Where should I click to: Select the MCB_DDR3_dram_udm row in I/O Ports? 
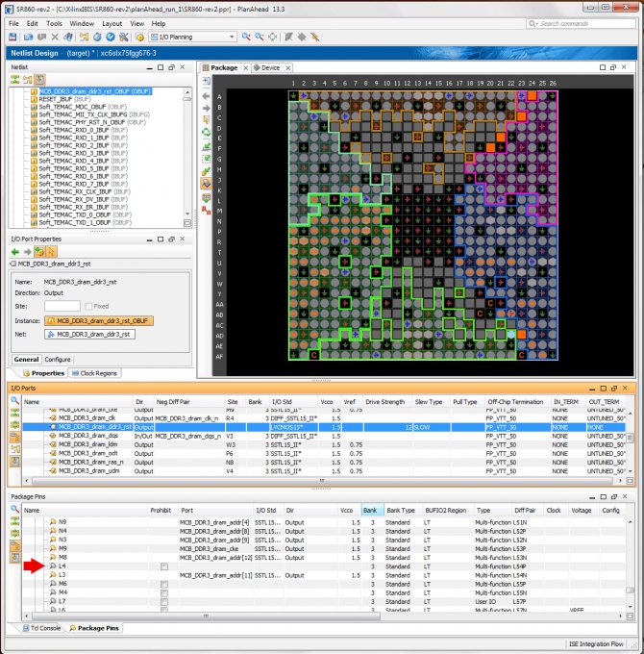(x=324, y=471)
